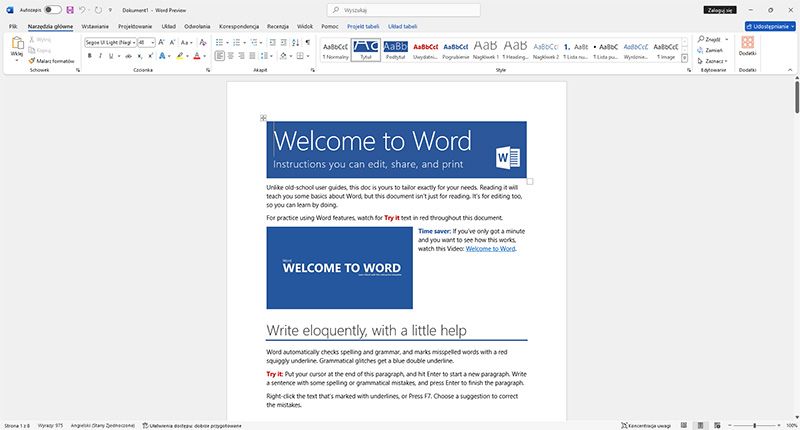Click the Welcome to Word video thumbnail

pos(339,268)
